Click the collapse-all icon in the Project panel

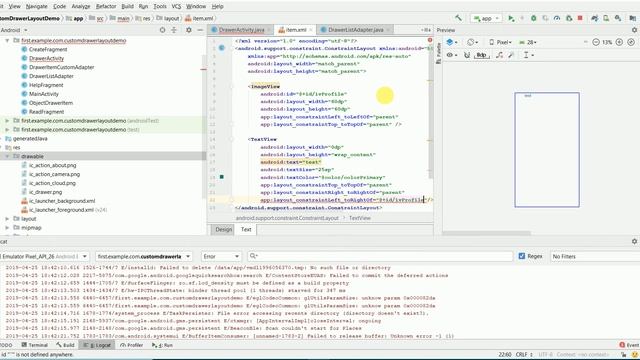click(x=174, y=30)
